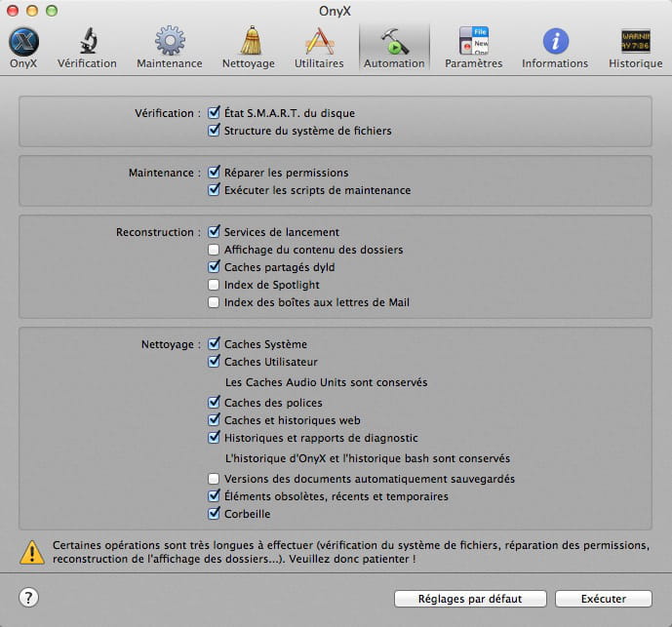Uncheck État S.M.A.R.T. du disque
Screen dimensions: 672x627
[215, 113]
